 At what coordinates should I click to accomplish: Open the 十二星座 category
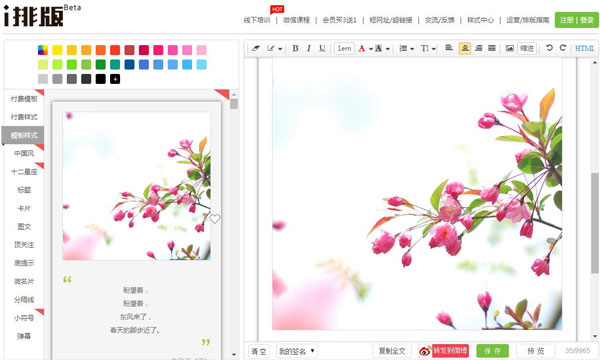(24, 172)
